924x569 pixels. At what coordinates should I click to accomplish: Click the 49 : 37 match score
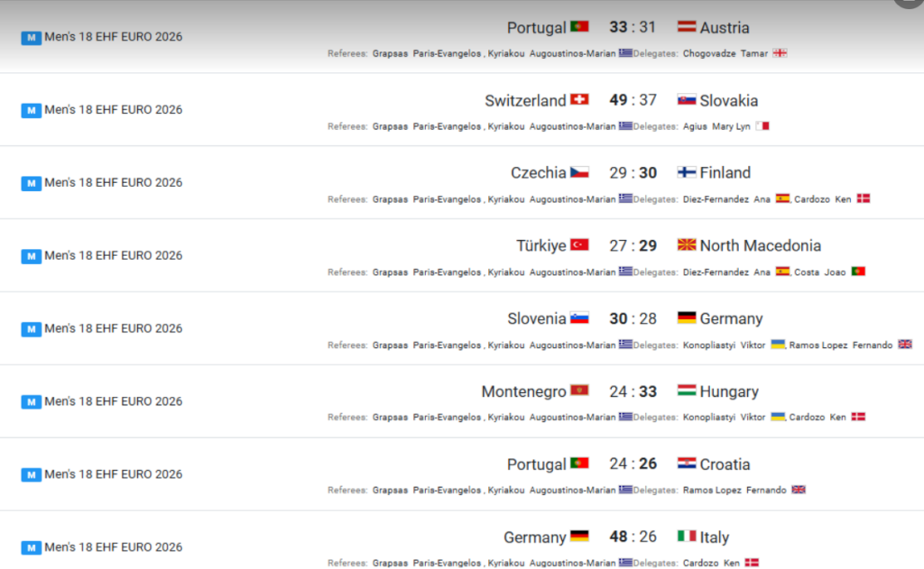[633, 100]
